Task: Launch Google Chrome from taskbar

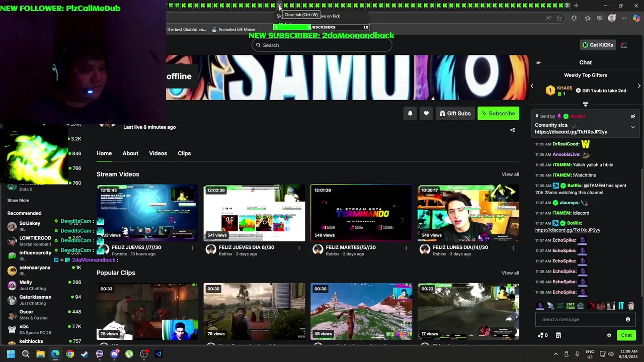Action: click(x=70, y=354)
